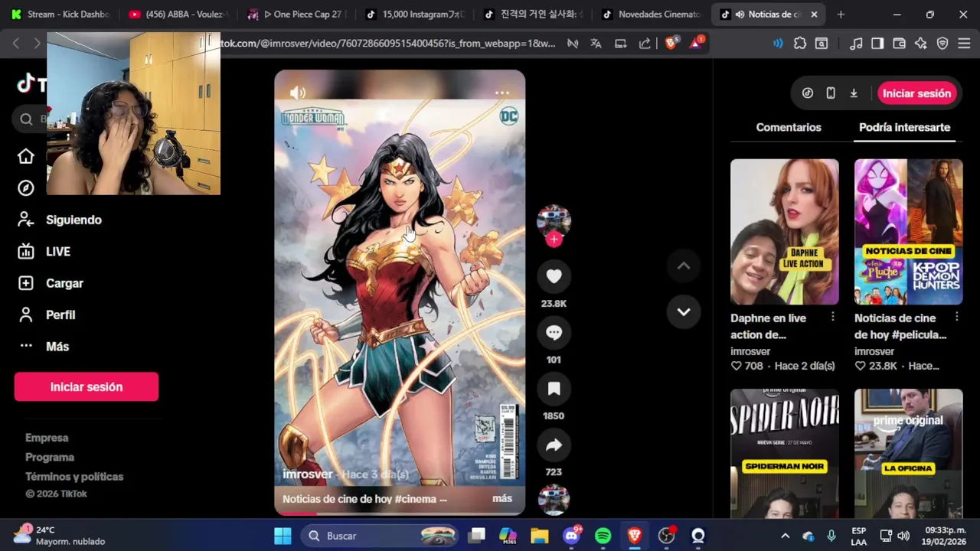Open options for Daphne en live action
The height and width of the screenshot is (551, 980).
coord(833,317)
